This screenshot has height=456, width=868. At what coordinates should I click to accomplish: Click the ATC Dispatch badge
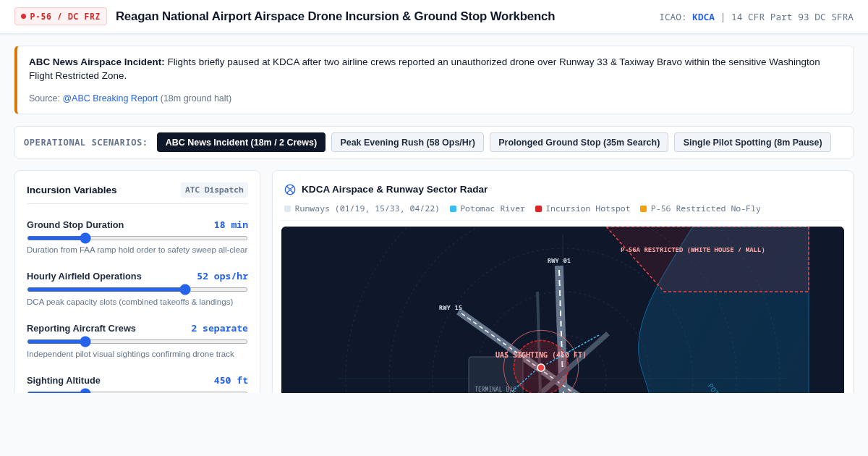[x=214, y=190]
